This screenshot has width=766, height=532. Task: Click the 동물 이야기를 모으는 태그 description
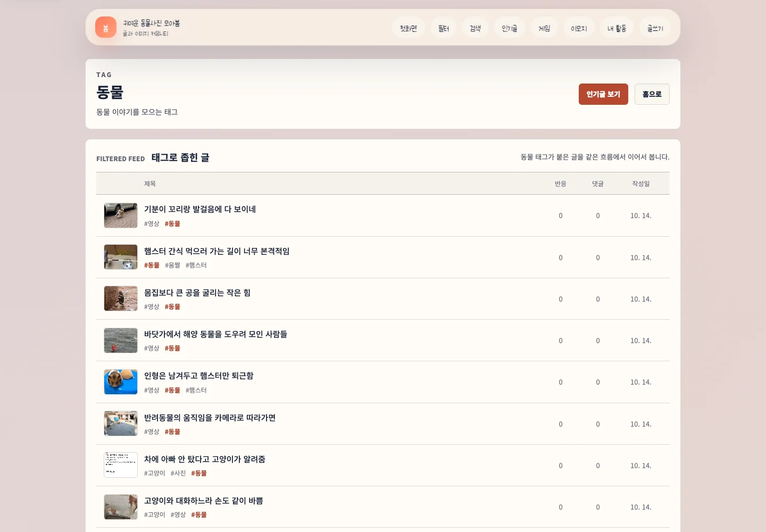tap(137, 112)
